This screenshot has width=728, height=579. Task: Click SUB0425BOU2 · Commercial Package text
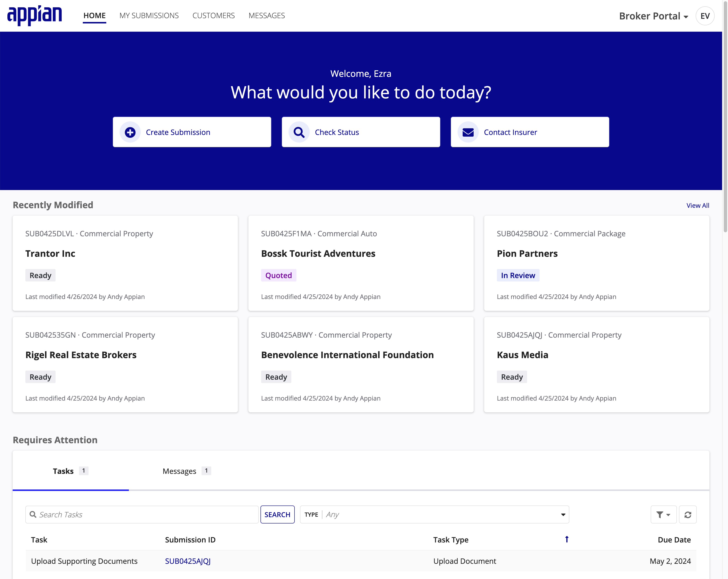pyautogui.click(x=561, y=234)
